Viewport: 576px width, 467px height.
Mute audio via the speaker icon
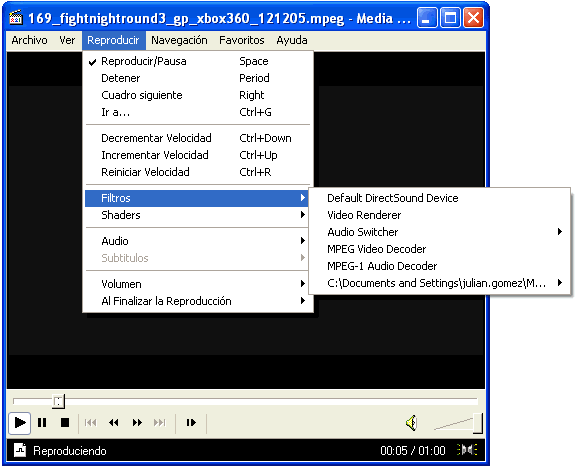pos(412,423)
